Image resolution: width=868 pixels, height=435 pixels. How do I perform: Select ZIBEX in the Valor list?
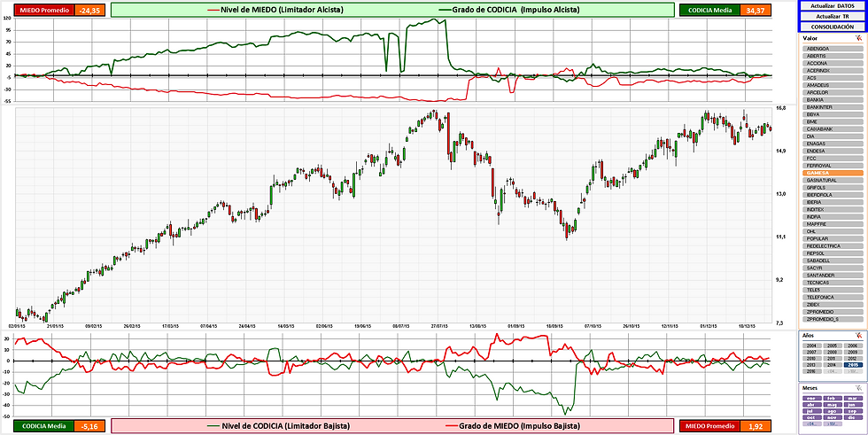point(833,305)
